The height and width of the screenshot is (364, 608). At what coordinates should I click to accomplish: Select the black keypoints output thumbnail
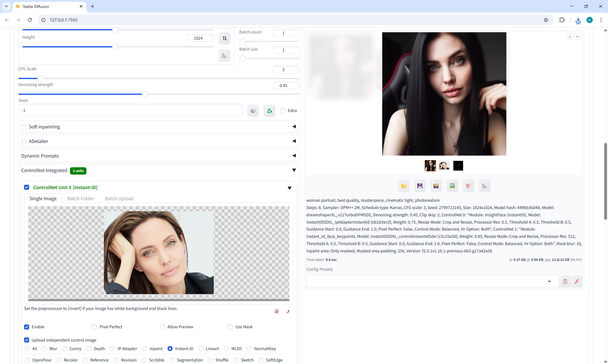[x=458, y=166]
